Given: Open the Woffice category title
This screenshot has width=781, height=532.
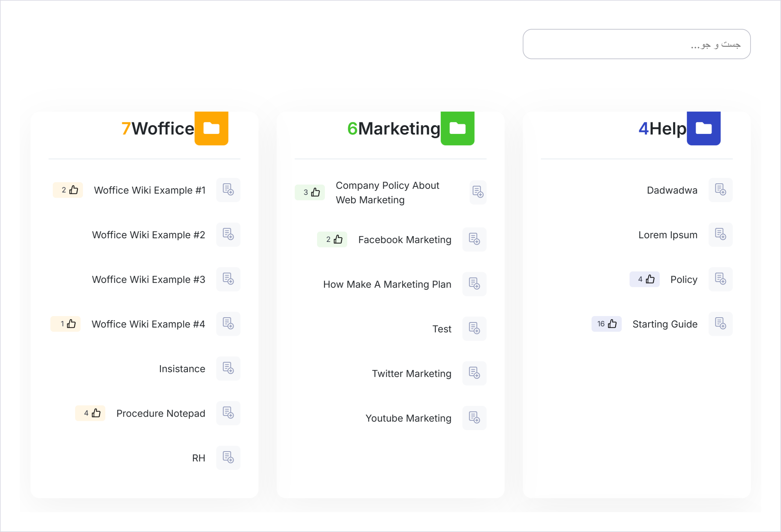Looking at the screenshot, I should coord(163,128).
